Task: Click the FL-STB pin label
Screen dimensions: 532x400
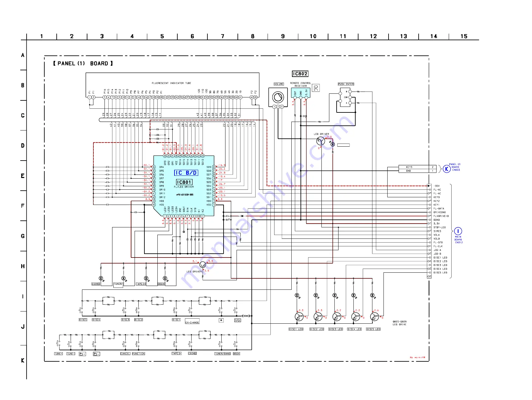Action: 438,243
